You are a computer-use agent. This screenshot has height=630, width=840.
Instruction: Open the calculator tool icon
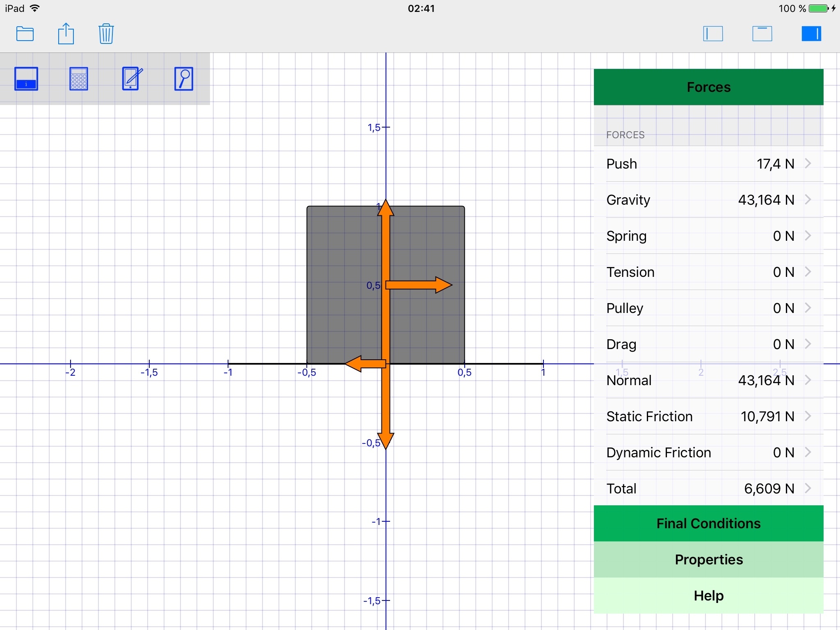[x=79, y=79]
